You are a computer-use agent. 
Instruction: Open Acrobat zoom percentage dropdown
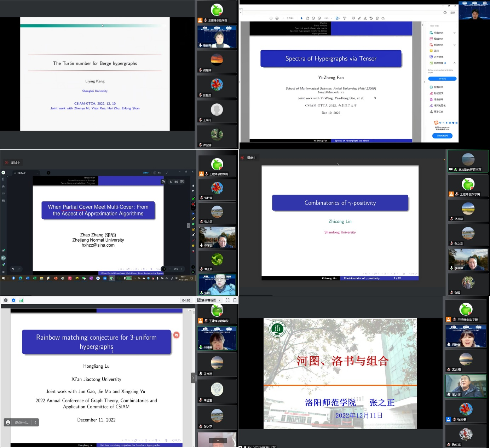331,18
